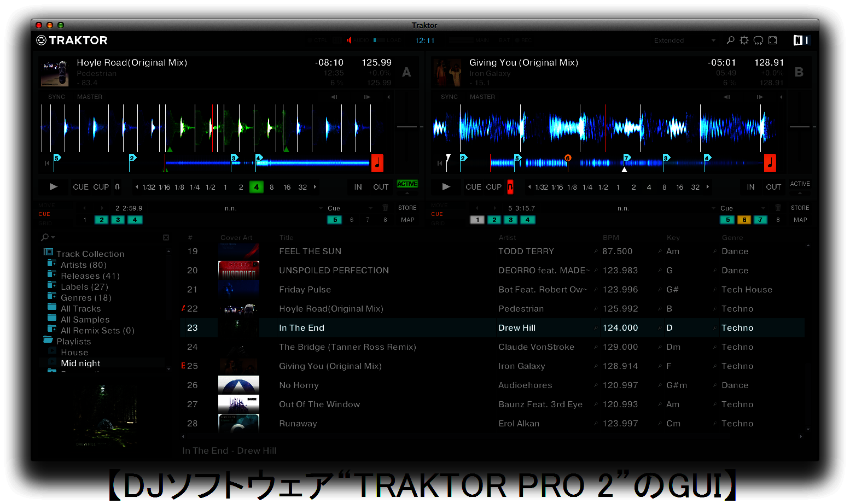
Task: Open the browser search magnifier in header
Action: pos(730,40)
